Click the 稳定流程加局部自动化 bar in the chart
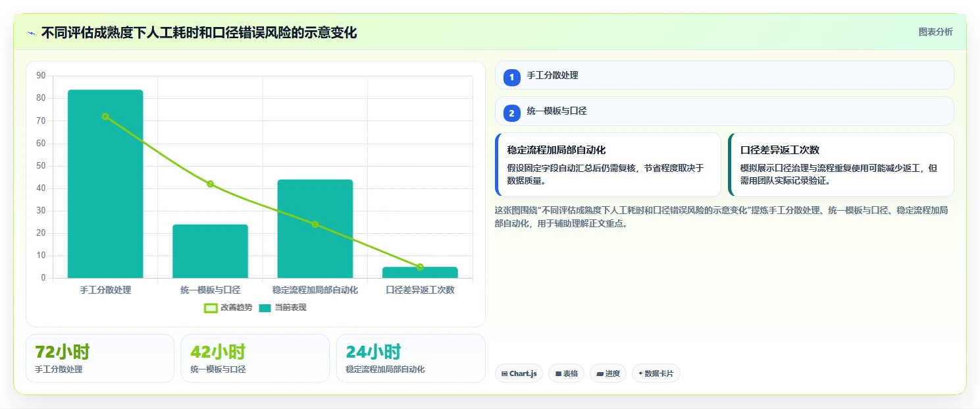 [315, 229]
